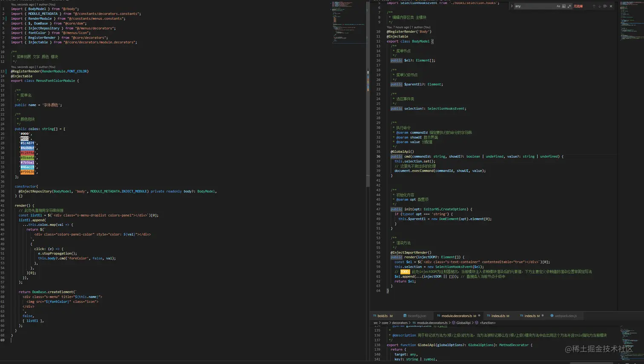Open '<function>' breadcrumb symbol
Image resolution: width=644 pixels, height=364 pixels.
(x=488, y=323)
